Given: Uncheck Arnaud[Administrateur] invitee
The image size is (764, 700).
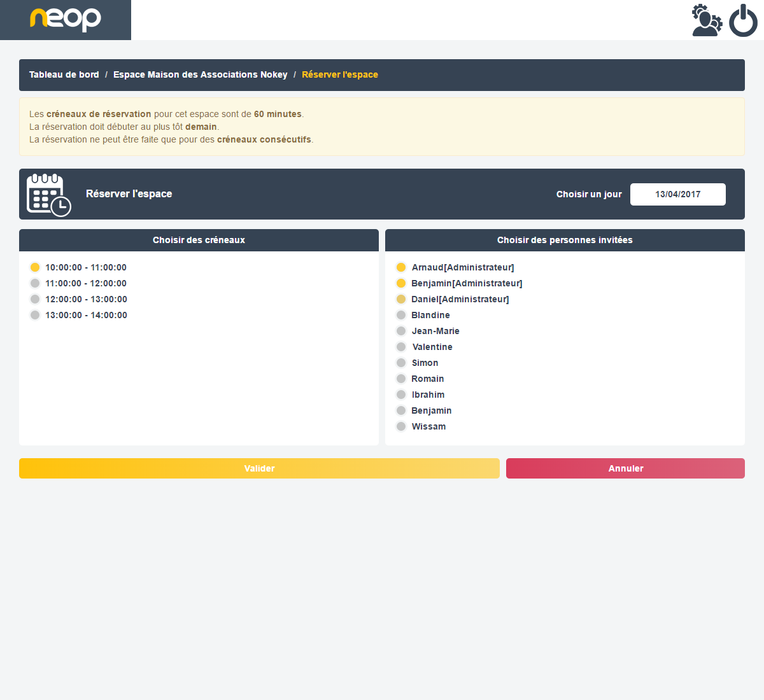Looking at the screenshot, I should coord(401,267).
